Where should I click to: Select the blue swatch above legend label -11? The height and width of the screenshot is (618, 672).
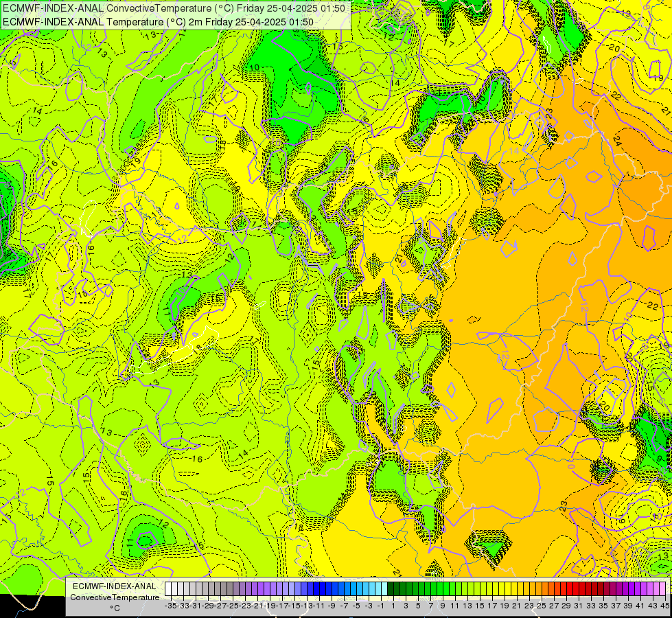click(316, 589)
